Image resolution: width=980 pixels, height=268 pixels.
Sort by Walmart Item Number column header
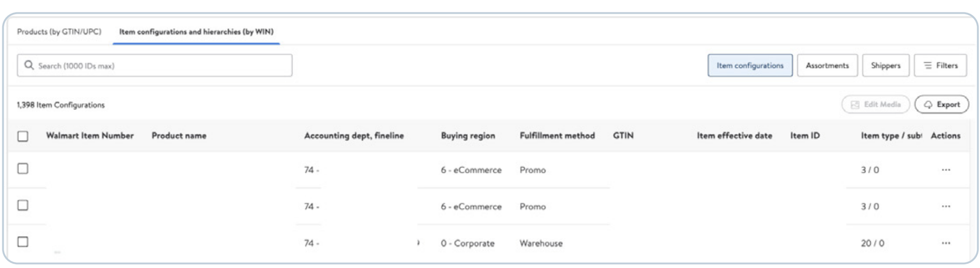90,136
